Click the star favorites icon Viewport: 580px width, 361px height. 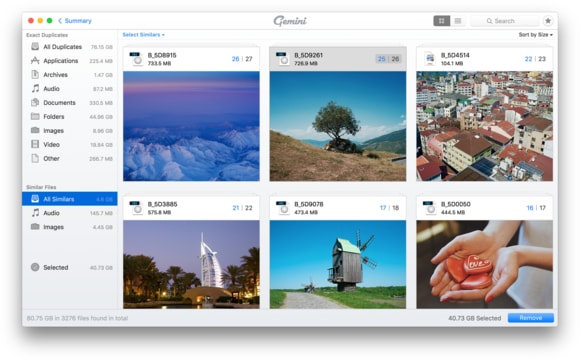(x=548, y=21)
